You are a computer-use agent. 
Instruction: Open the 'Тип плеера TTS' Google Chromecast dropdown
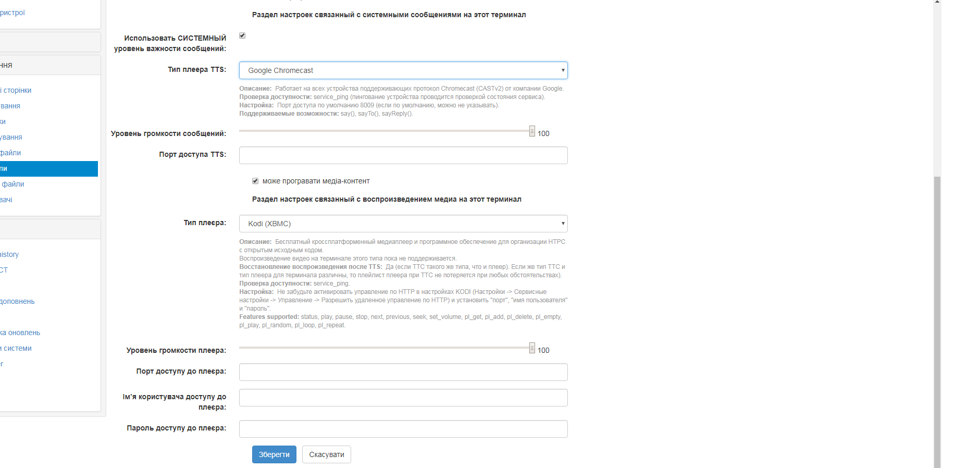click(x=403, y=70)
